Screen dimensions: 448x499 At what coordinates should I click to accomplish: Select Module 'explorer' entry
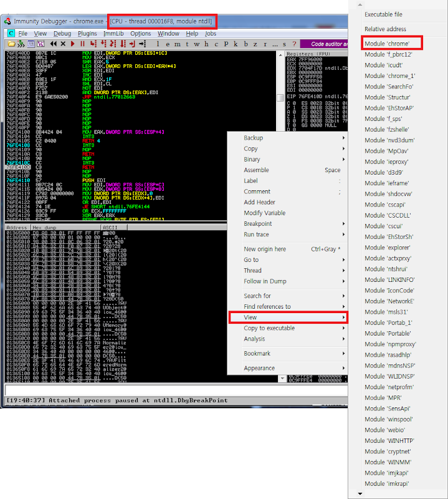pyautogui.click(x=388, y=248)
